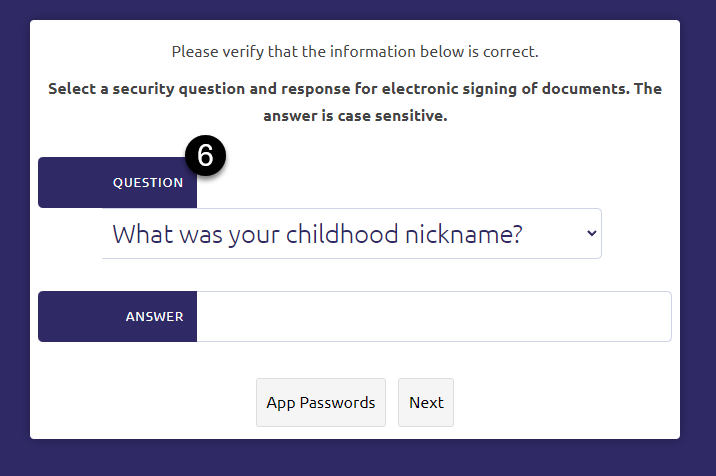
Task: Click the black step 6 badge
Action: 205,156
